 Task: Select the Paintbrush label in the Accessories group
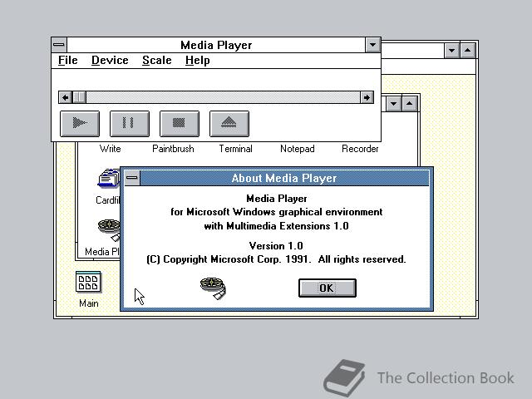(173, 149)
